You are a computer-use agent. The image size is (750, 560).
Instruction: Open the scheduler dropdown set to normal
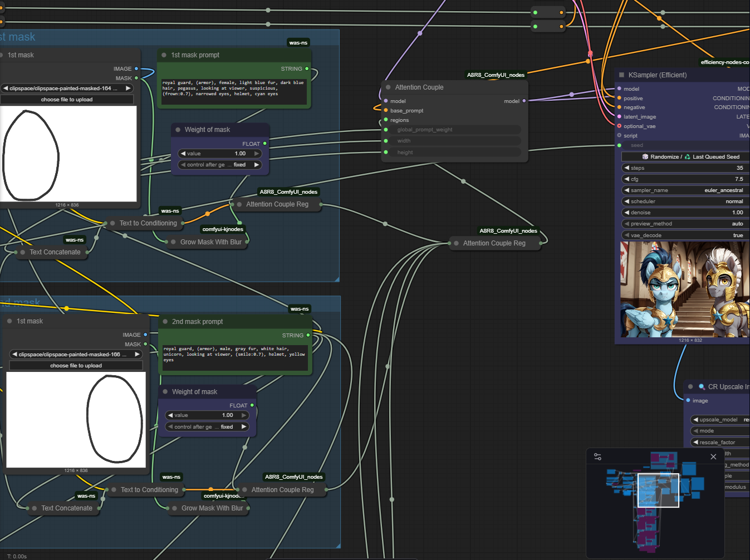[684, 202]
